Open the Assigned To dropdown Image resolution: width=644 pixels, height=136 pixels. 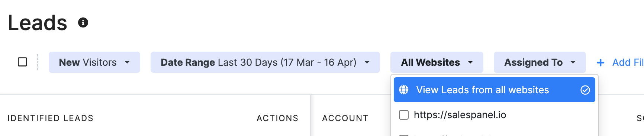[540, 62]
